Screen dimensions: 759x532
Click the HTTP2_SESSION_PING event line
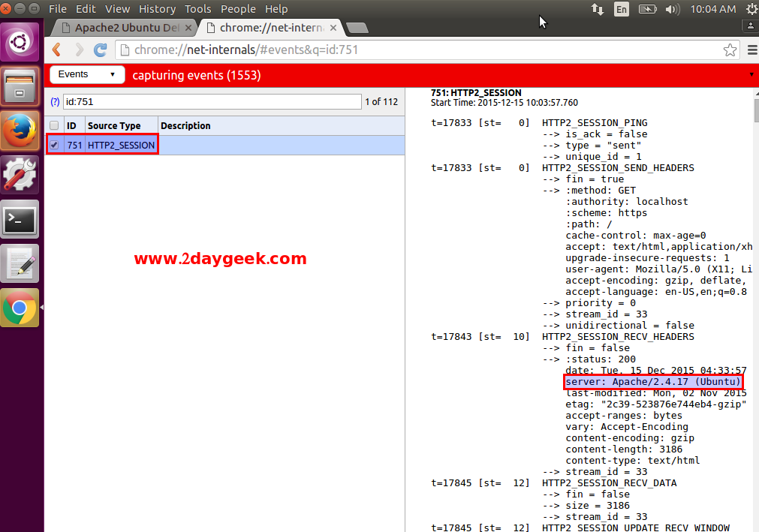coord(595,123)
